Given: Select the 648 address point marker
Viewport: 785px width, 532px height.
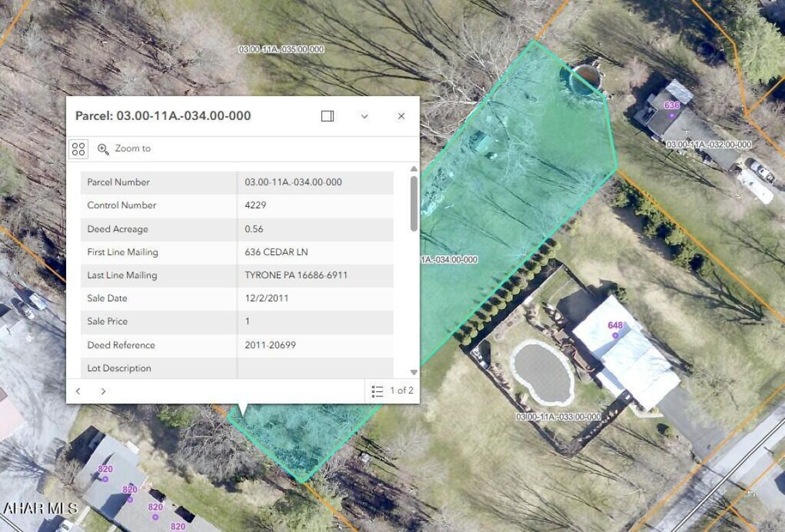Looking at the screenshot, I should (x=615, y=335).
